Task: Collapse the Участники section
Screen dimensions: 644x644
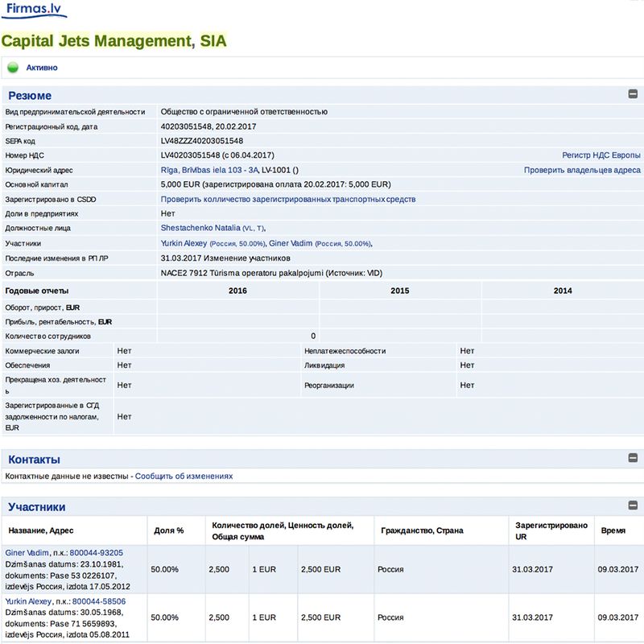Action: [x=633, y=506]
